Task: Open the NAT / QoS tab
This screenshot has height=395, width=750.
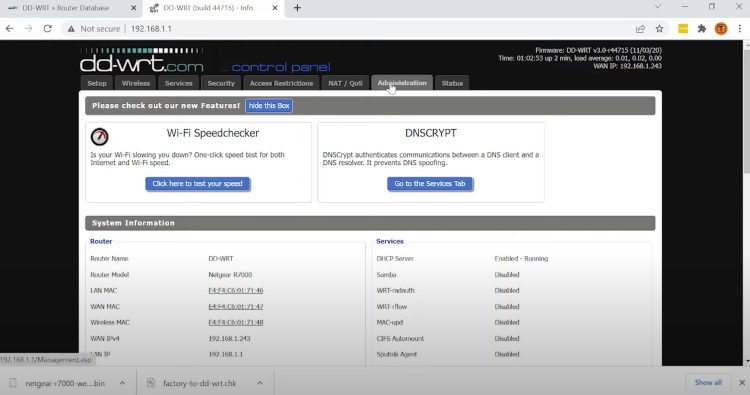Action: (345, 83)
